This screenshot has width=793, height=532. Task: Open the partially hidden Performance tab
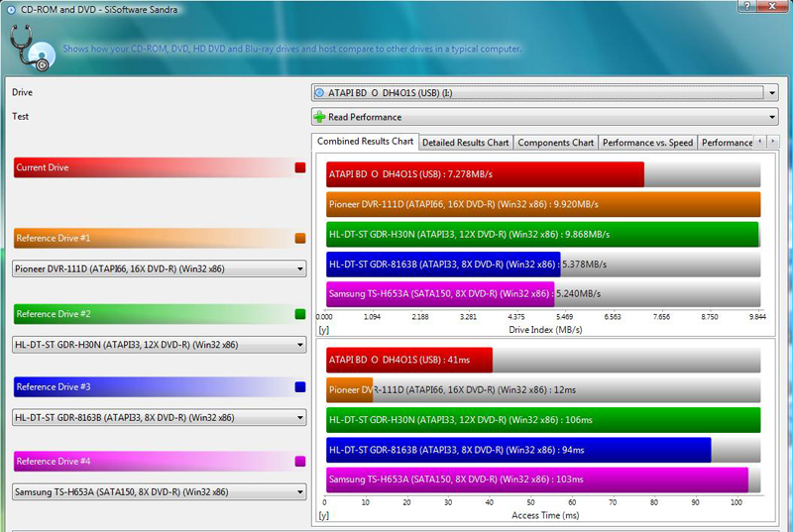click(727, 143)
